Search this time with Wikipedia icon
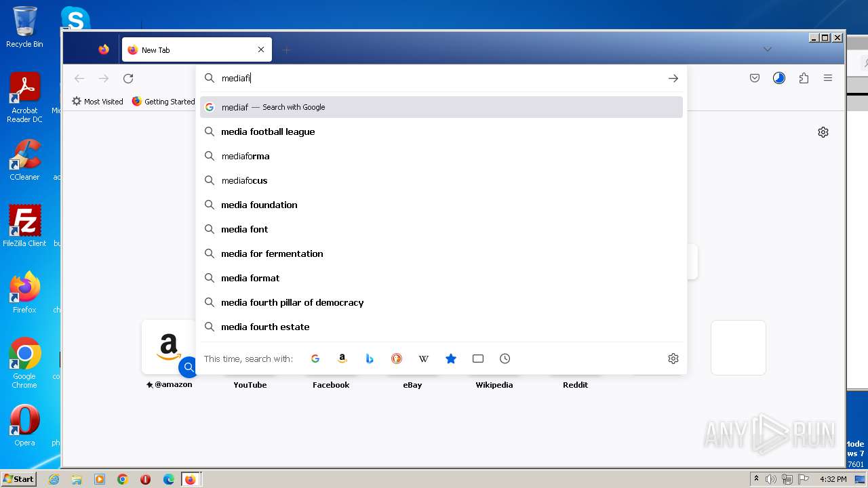This screenshot has height=488, width=868. point(424,359)
